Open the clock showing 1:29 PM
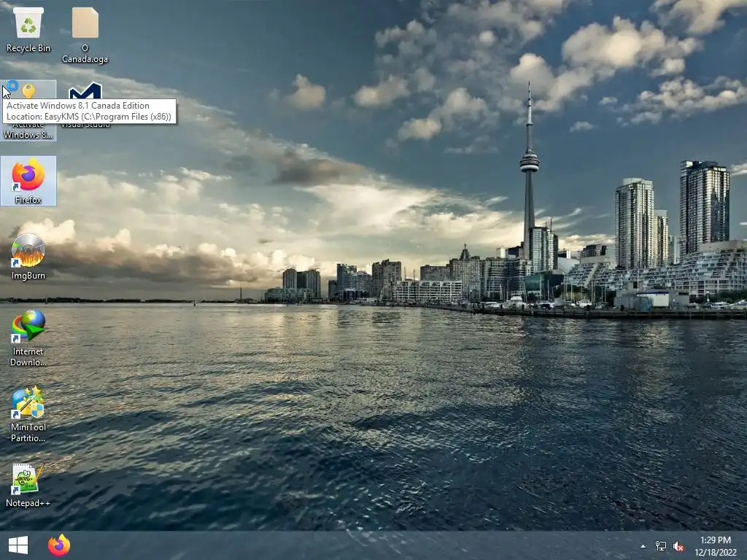The width and height of the screenshot is (747, 560). coord(715,546)
